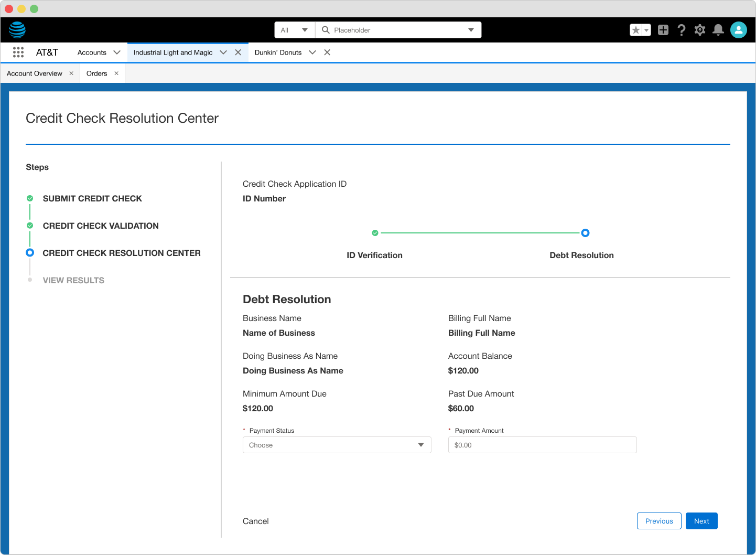Expand the Dunkin' Donuts tab chevron
Viewport: 756px width, 555px height.
point(312,52)
